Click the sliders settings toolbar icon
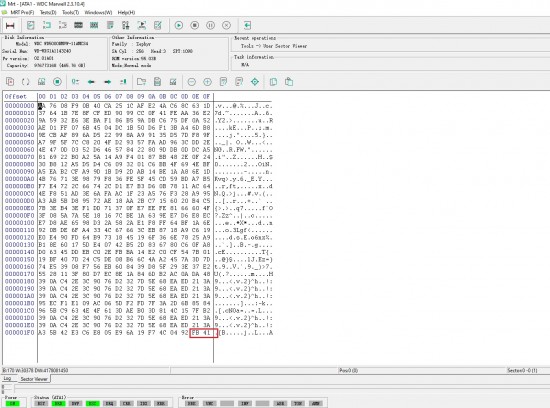Screen dimensions: 550x408 coord(126,25)
